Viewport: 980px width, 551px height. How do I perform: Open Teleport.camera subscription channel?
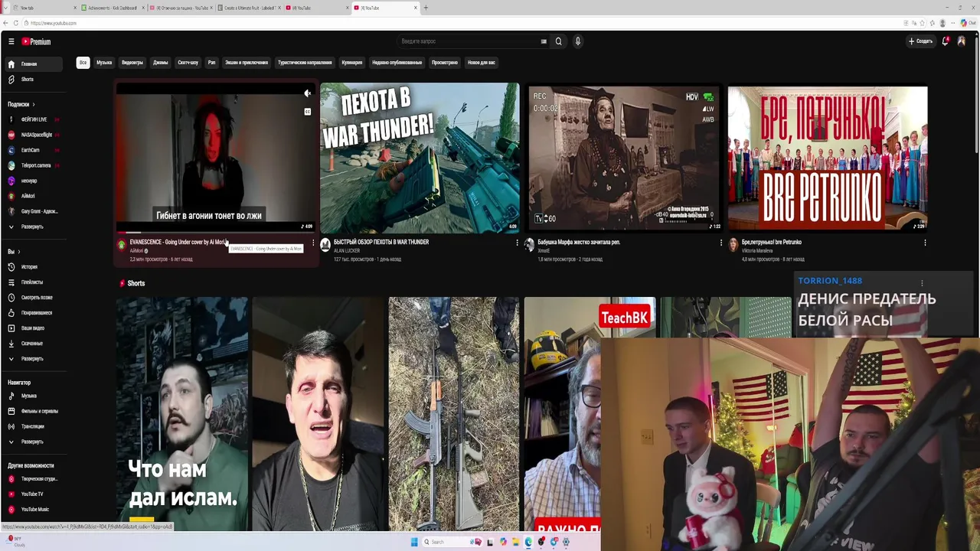[32, 165]
